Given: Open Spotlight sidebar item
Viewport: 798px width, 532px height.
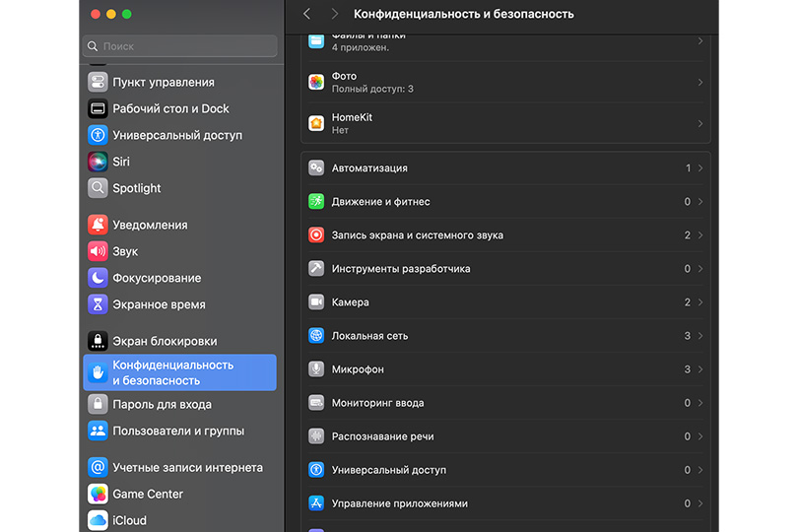Looking at the screenshot, I should coord(179,188).
